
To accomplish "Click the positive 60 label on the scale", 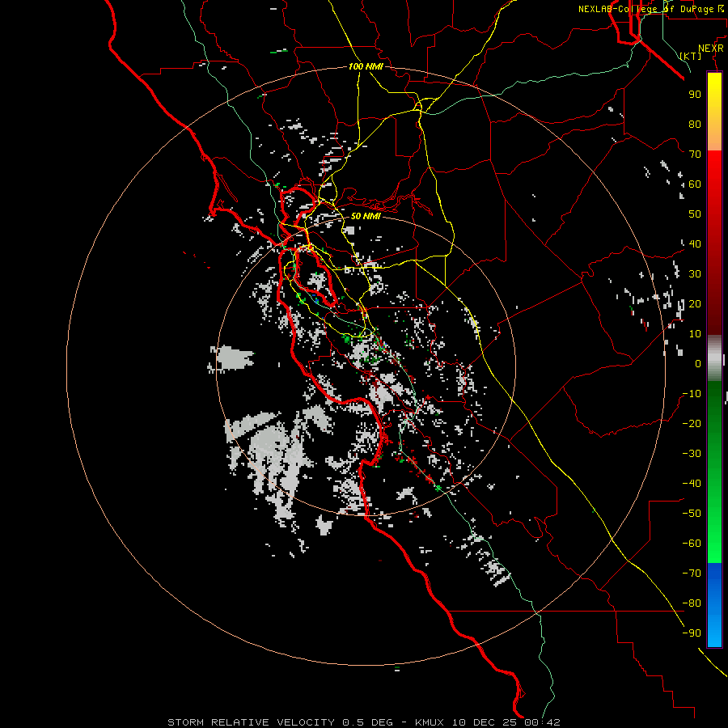I will coord(695,184).
